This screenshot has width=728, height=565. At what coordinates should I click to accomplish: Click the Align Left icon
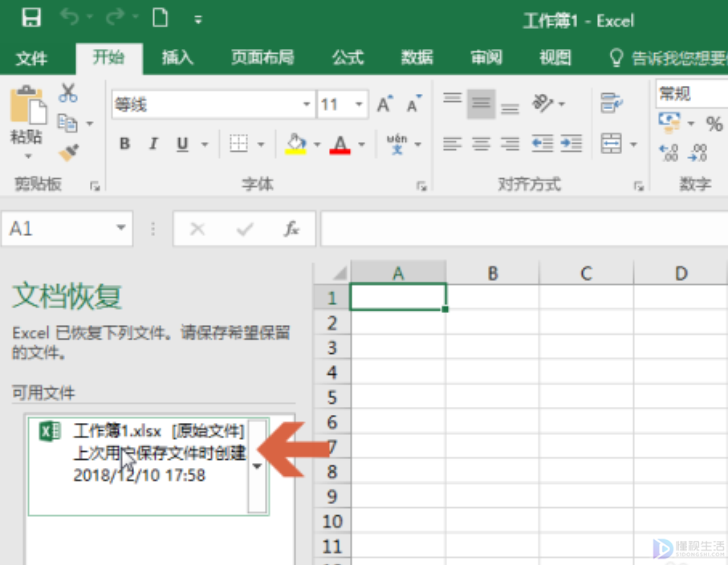[x=452, y=144]
